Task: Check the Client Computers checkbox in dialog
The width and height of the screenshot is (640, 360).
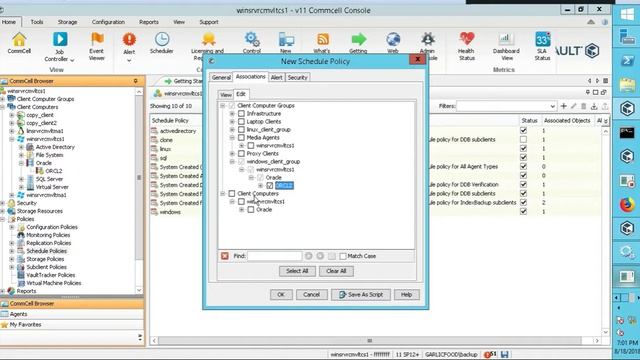Action: 231,193
